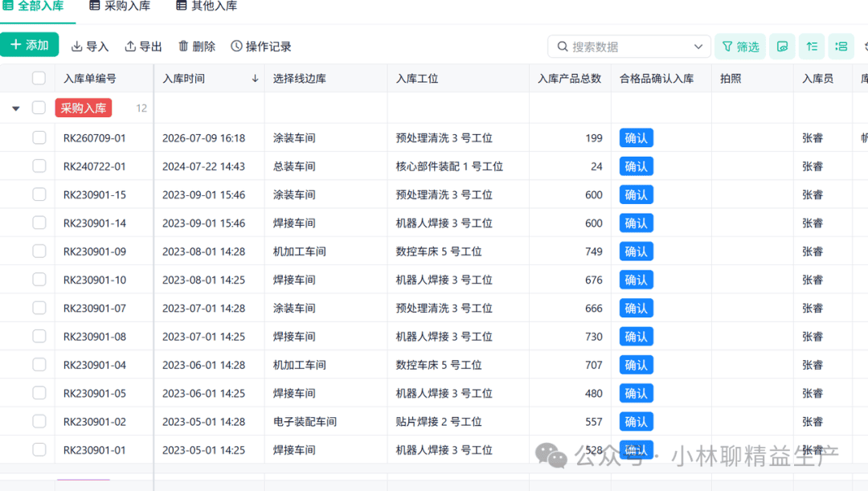Click the 入库产品总数 column header
The width and height of the screenshot is (868, 491).
570,79
